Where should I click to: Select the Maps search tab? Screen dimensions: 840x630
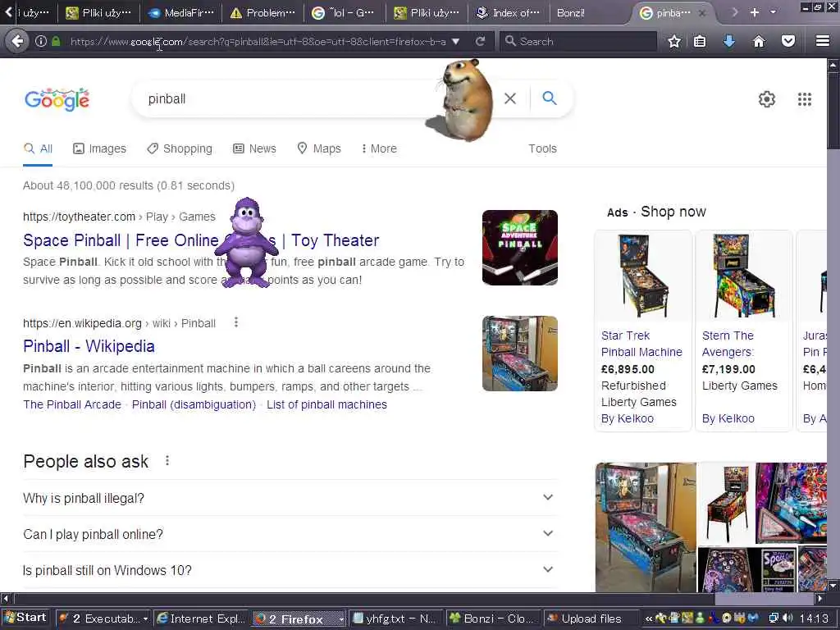319,148
